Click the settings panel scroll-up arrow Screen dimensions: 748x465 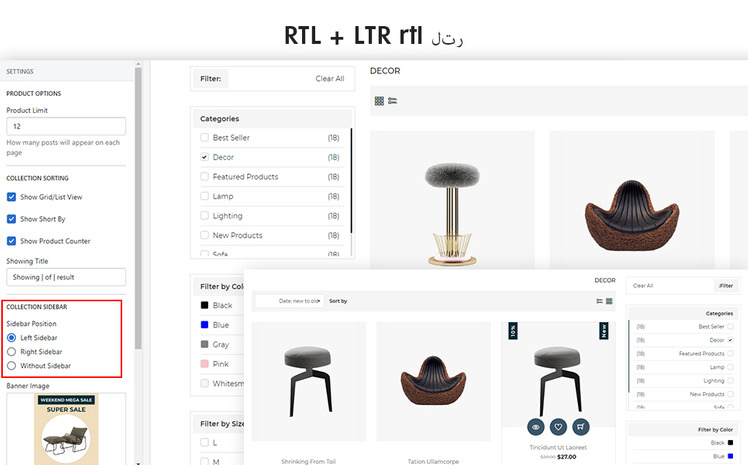(x=138, y=64)
